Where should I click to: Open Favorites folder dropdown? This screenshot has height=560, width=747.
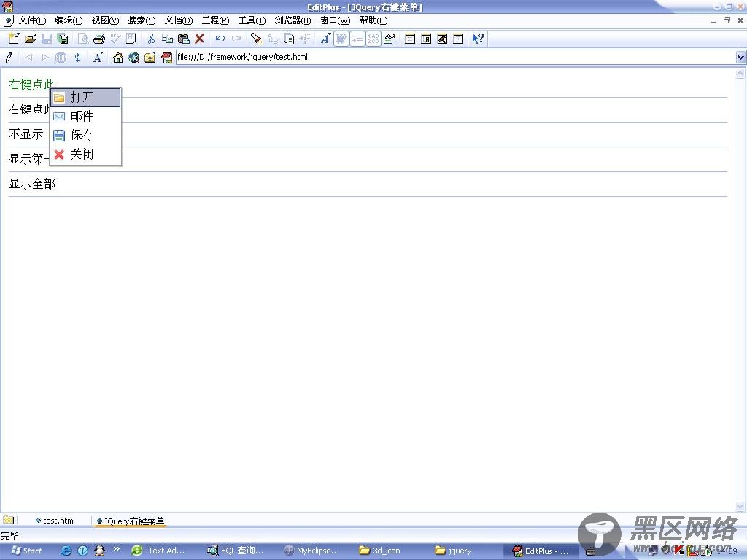pyautogui.click(x=150, y=58)
